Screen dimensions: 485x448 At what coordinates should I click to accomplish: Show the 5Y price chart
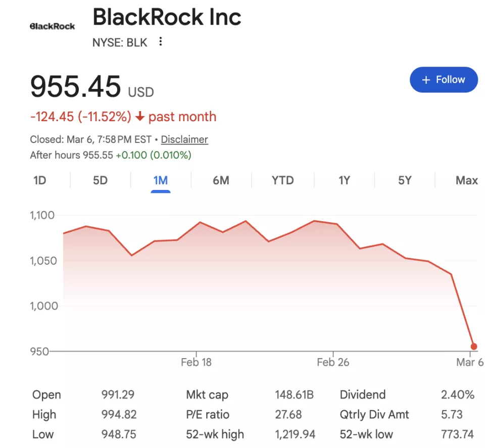tap(405, 180)
